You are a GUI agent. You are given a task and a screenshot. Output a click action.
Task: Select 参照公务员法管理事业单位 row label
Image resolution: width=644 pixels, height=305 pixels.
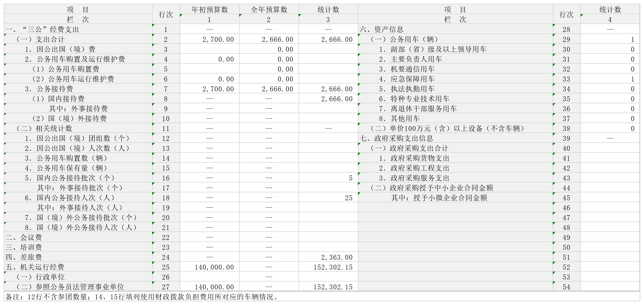(x=70, y=287)
